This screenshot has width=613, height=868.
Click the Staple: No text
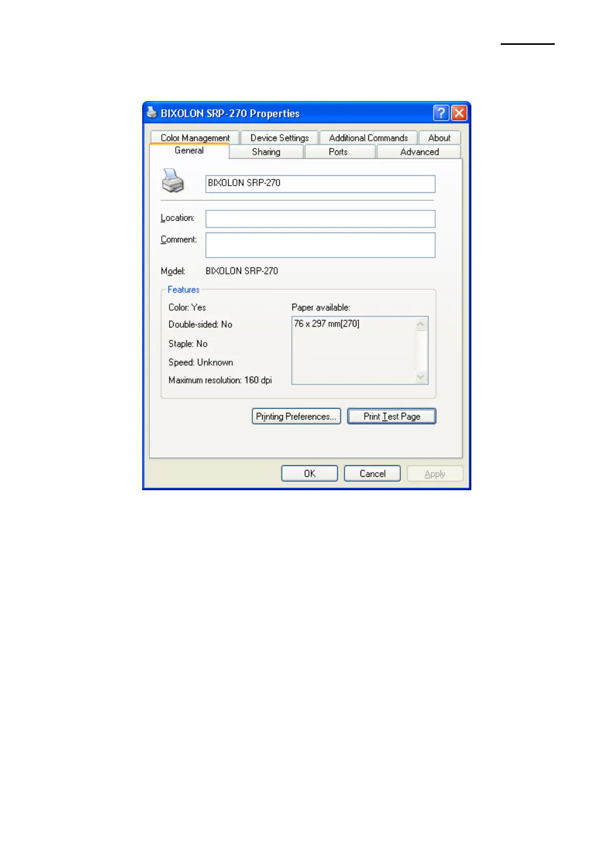(x=188, y=344)
